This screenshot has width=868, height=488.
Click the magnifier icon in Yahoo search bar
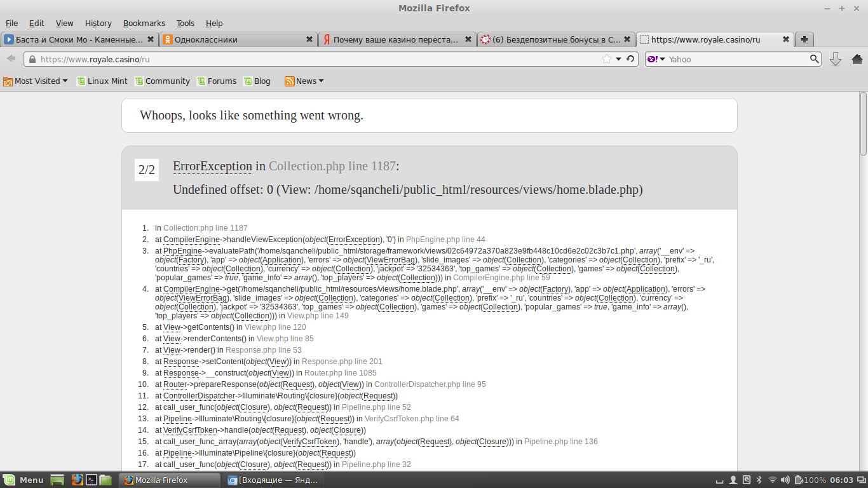pos(814,59)
